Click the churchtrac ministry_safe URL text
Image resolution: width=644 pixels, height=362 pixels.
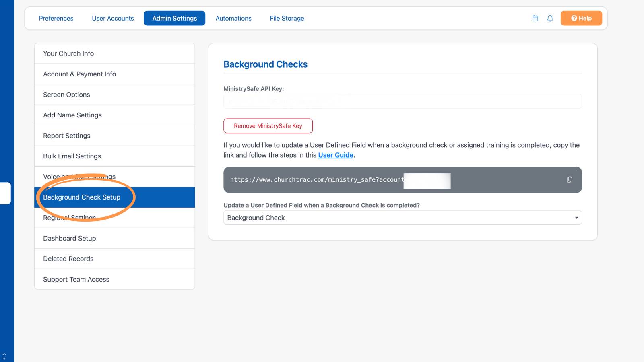pyautogui.click(x=317, y=180)
